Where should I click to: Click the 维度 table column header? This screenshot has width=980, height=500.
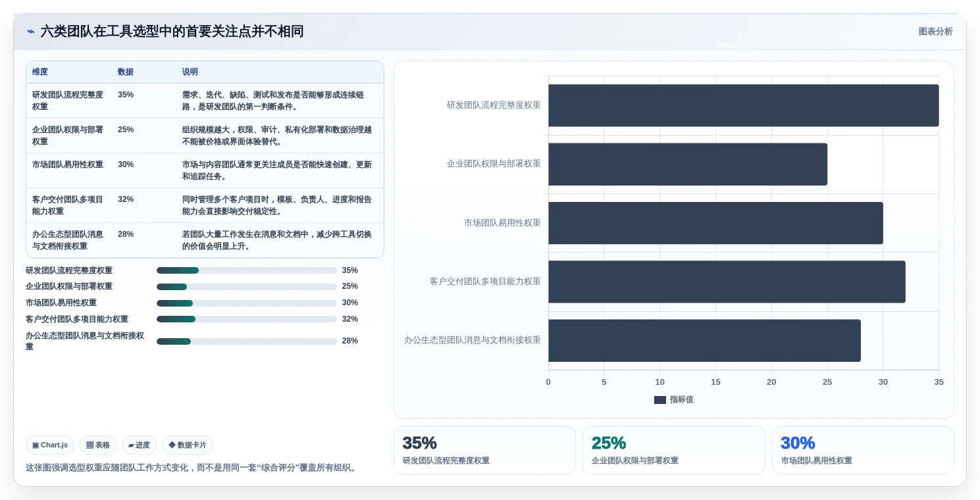pyautogui.click(x=40, y=72)
